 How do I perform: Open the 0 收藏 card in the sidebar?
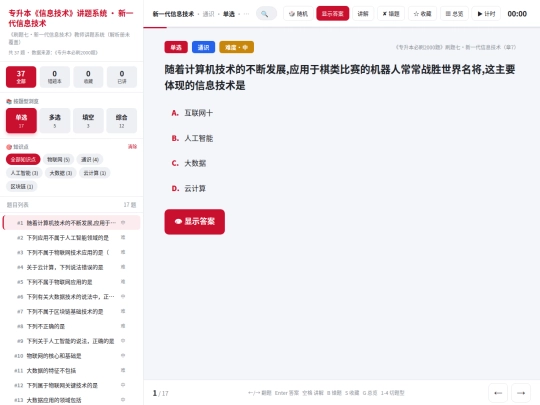click(x=88, y=77)
